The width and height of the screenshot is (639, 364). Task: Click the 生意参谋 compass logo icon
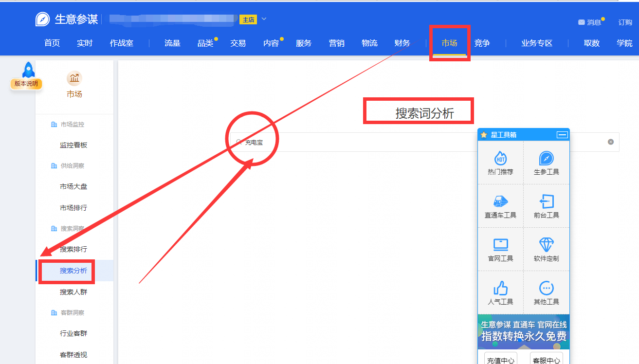43,19
